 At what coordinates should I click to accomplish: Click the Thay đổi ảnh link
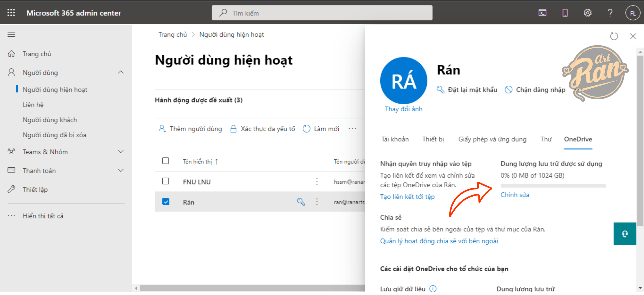404,109
